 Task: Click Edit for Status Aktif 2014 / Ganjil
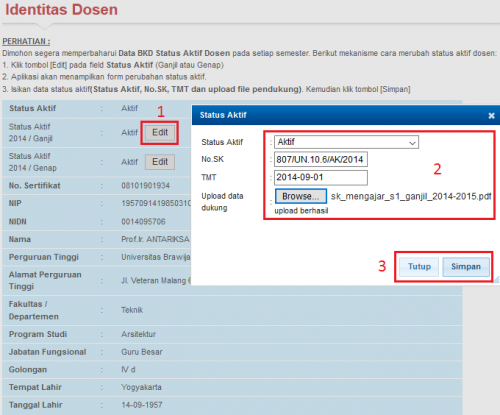(160, 133)
